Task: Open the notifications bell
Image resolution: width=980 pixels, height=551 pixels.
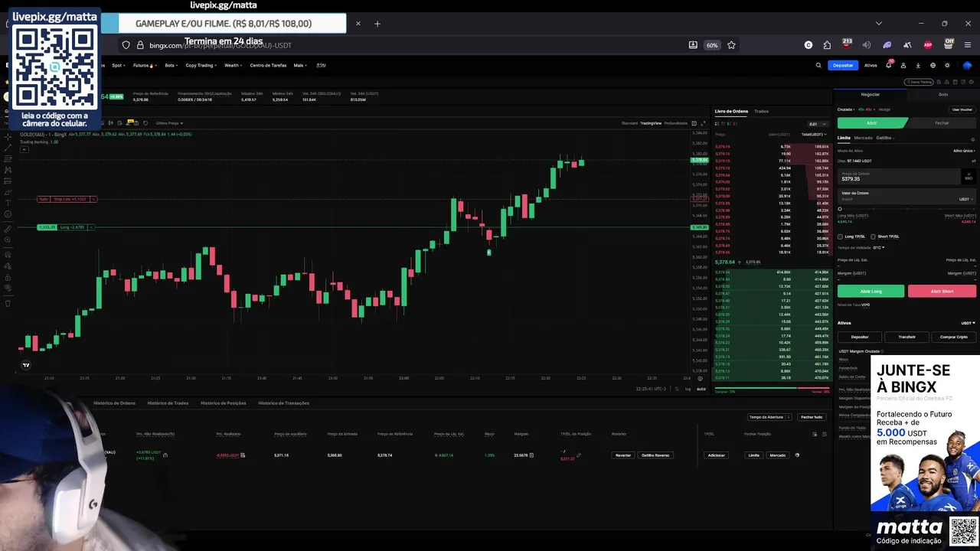Action: click(888, 65)
